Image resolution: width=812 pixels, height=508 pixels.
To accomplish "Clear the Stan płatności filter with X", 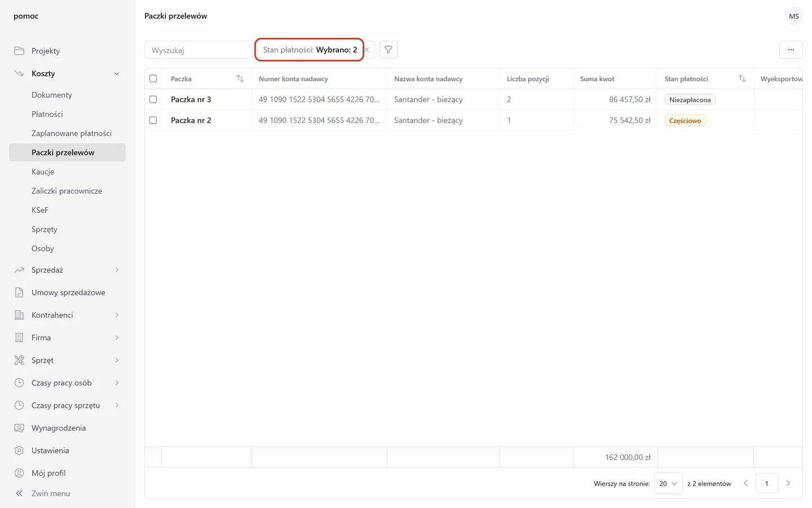I will [367, 50].
